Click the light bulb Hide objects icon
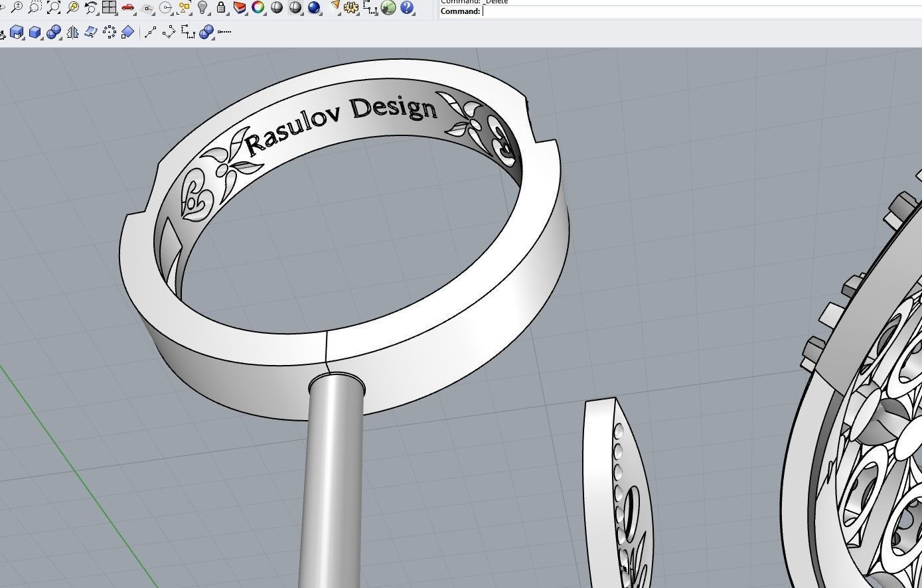922x588 pixels. 203,7
